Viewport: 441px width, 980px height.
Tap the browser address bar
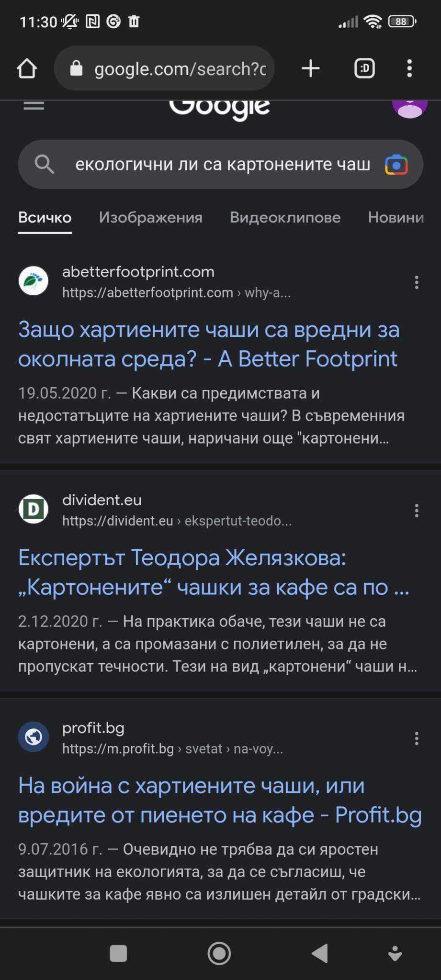click(180, 69)
